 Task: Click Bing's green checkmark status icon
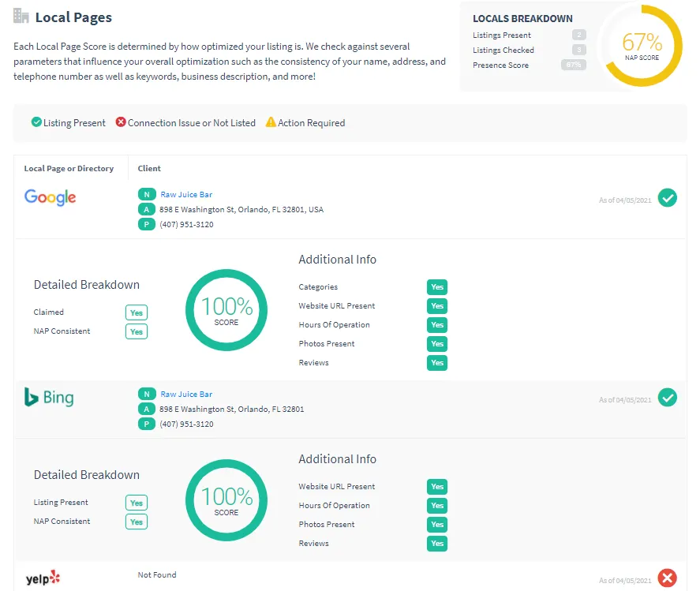[x=668, y=398]
